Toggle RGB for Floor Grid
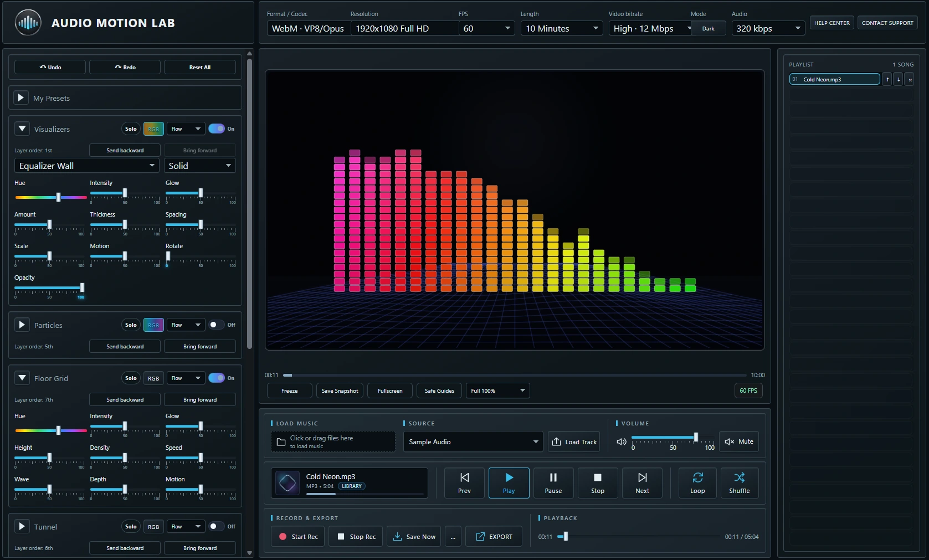The width and height of the screenshot is (929, 560). (x=153, y=378)
